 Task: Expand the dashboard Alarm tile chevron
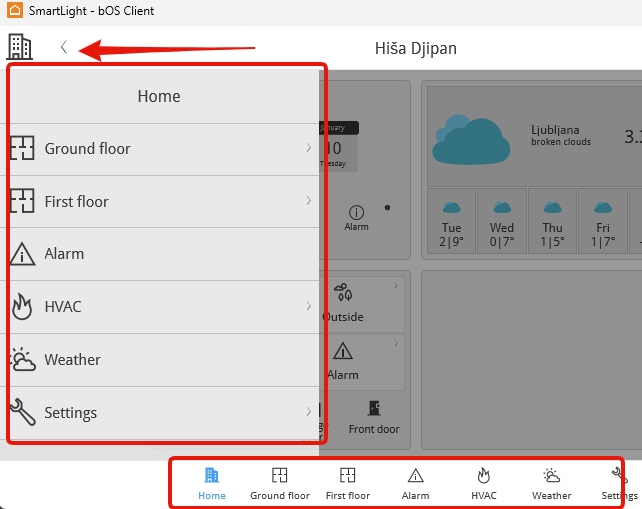(396, 344)
